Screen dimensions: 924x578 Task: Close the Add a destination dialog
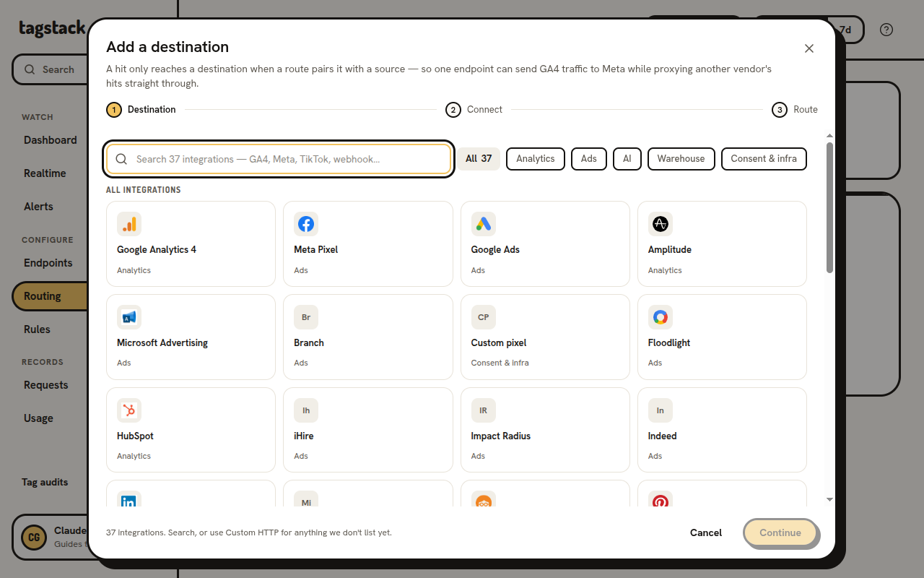[809, 48]
